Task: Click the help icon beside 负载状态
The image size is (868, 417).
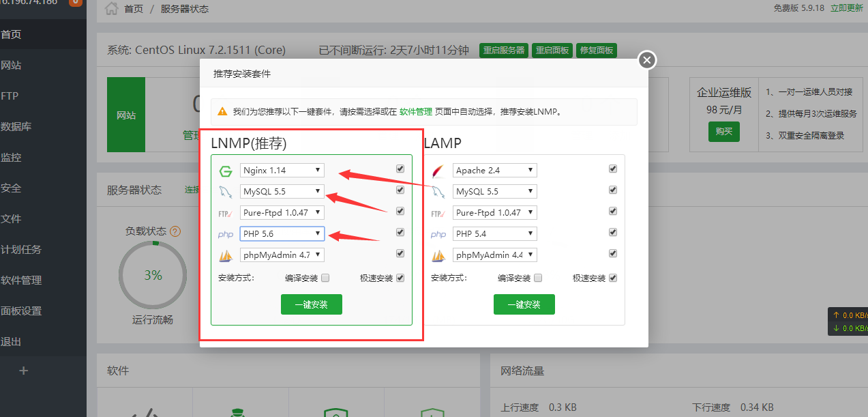Action: 175,231
